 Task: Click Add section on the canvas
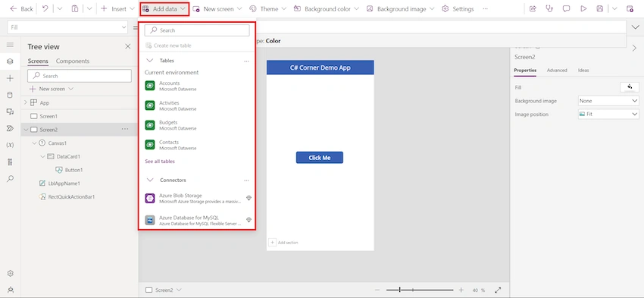pos(284,243)
